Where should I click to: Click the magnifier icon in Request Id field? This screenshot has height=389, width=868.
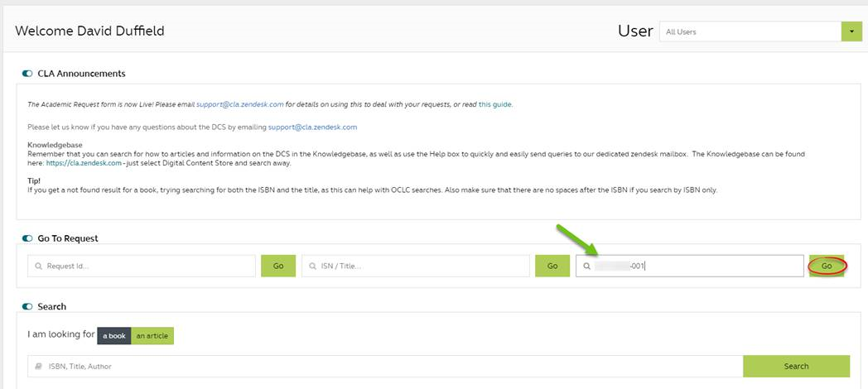click(x=38, y=267)
